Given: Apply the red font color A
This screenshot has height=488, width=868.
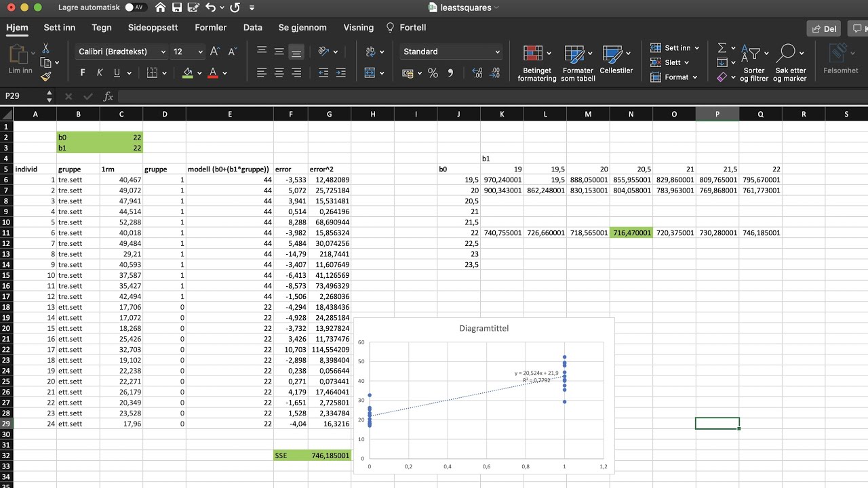Looking at the screenshot, I should (213, 73).
